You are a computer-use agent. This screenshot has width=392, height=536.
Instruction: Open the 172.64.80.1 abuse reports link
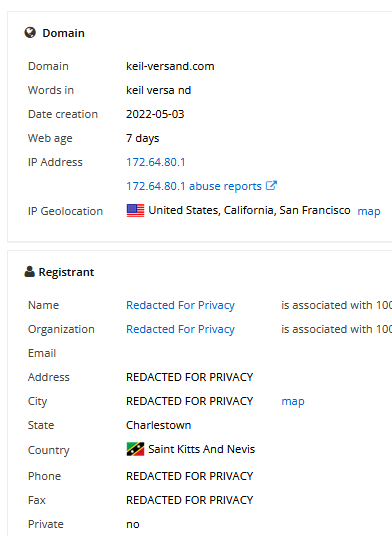pyautogui.click(x=194, y=186)
